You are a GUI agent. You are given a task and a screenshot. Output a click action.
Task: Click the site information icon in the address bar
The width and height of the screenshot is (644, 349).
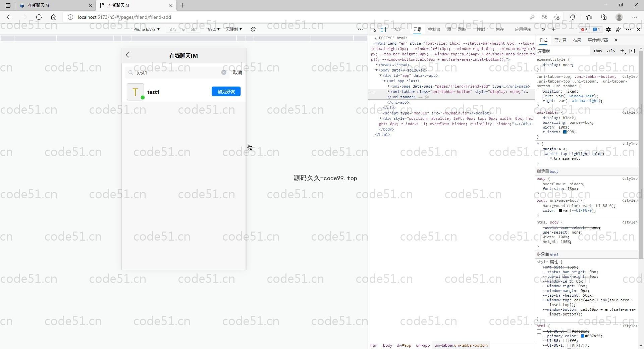point(70,17)
